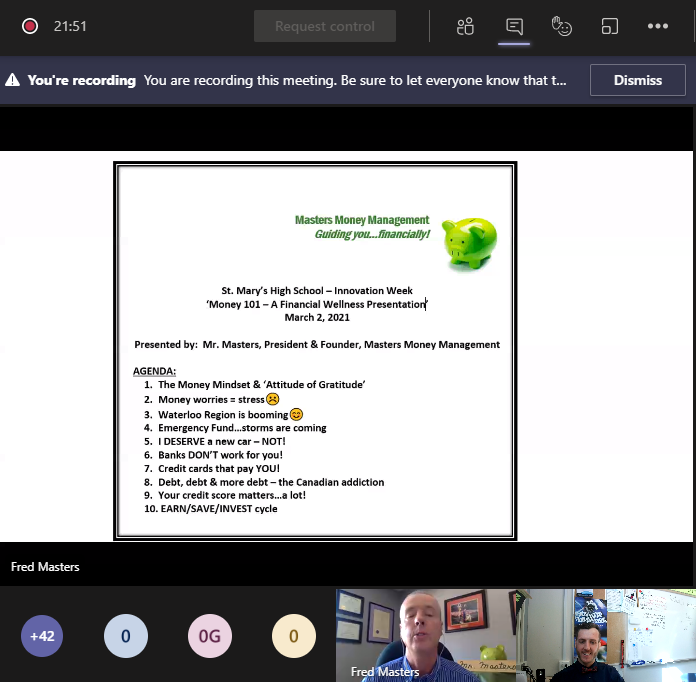Dismiss the recording notification banner
This screenshot has height=682, width=696.
tap(637, 80)
